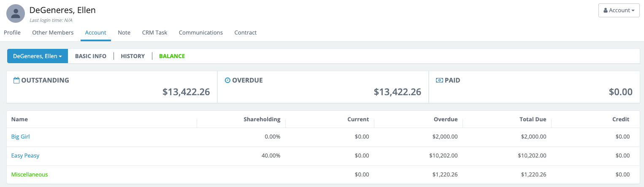Image resolution: width=644 pixels, height=187 pixels.
Task: Expand the DeGeneres, Ellen blue dropdown
Action: tap(38, 56)
